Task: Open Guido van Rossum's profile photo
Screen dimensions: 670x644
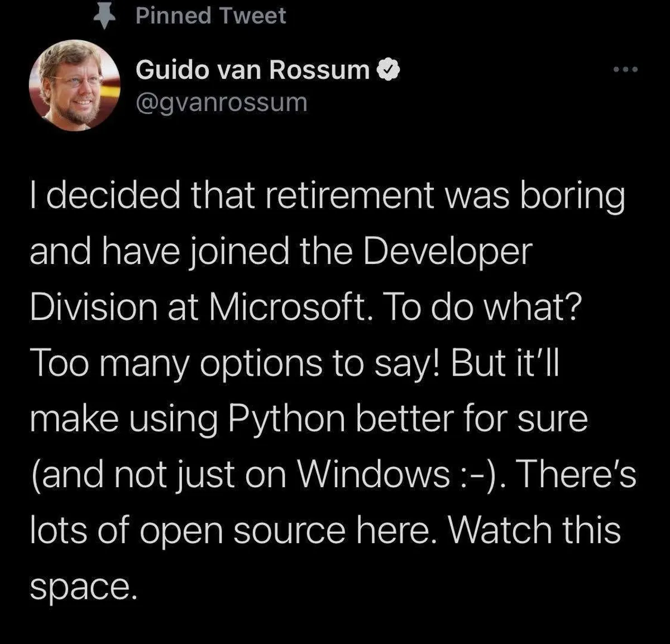Action: coord(75,85)
